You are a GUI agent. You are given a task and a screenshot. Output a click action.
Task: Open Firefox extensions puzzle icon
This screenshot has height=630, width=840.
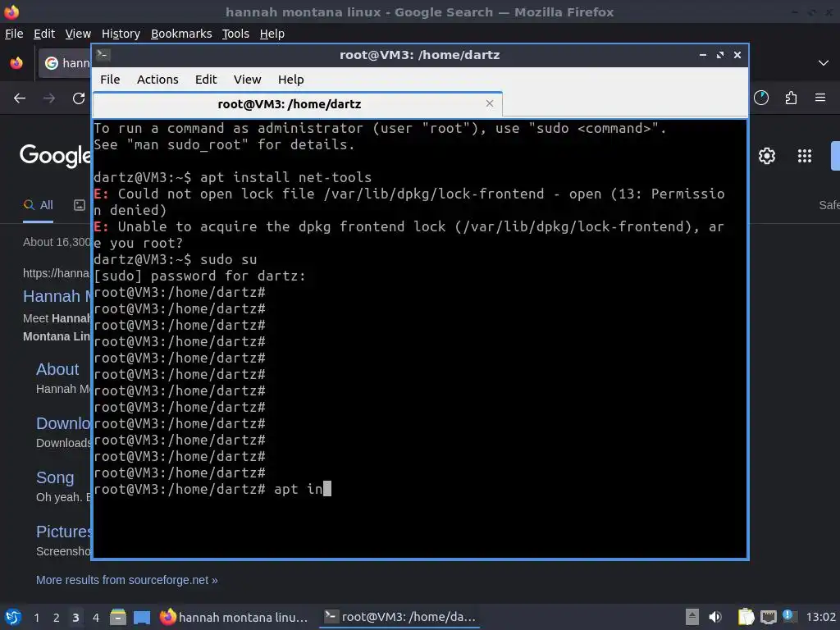point(791,98)
